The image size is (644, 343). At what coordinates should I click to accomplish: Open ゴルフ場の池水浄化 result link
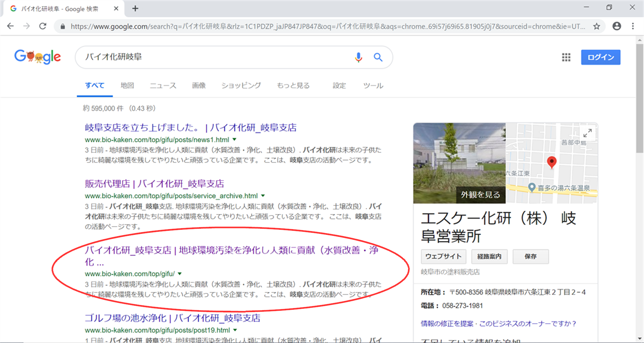pos(173,318)
